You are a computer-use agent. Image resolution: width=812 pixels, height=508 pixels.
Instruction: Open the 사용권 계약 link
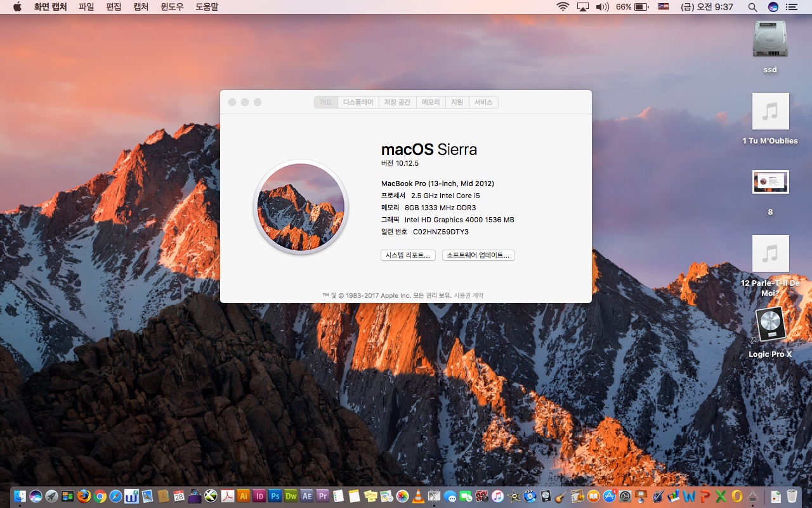468,295
